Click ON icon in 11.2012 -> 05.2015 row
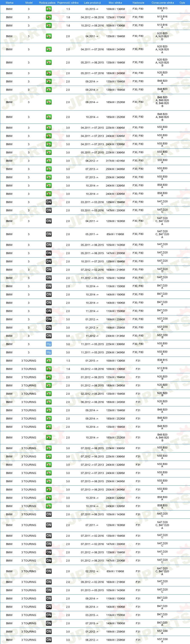 (49, 278)
